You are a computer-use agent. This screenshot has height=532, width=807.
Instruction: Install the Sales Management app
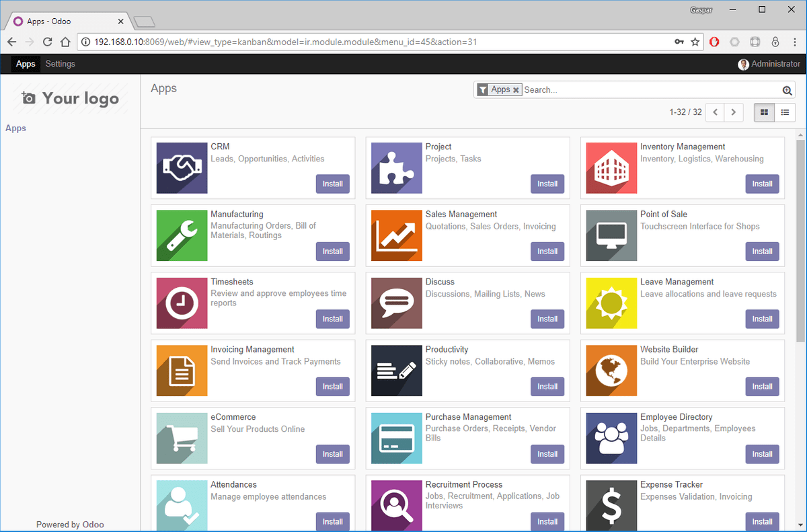tap(547, 252)
